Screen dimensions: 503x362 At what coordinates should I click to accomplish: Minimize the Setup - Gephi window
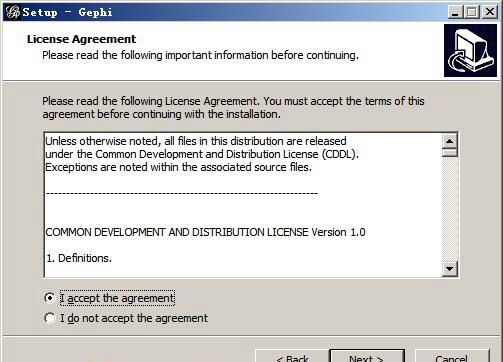[x=455, y=12]
